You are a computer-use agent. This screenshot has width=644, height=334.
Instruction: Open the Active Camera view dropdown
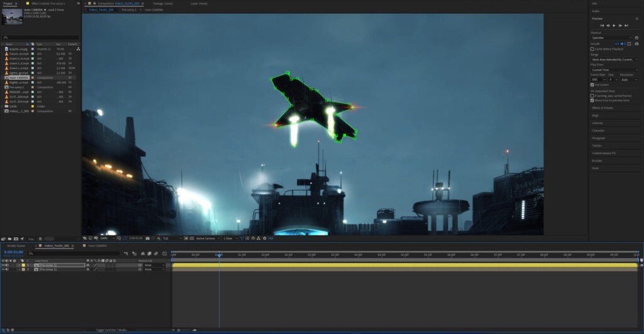[208, 238]
